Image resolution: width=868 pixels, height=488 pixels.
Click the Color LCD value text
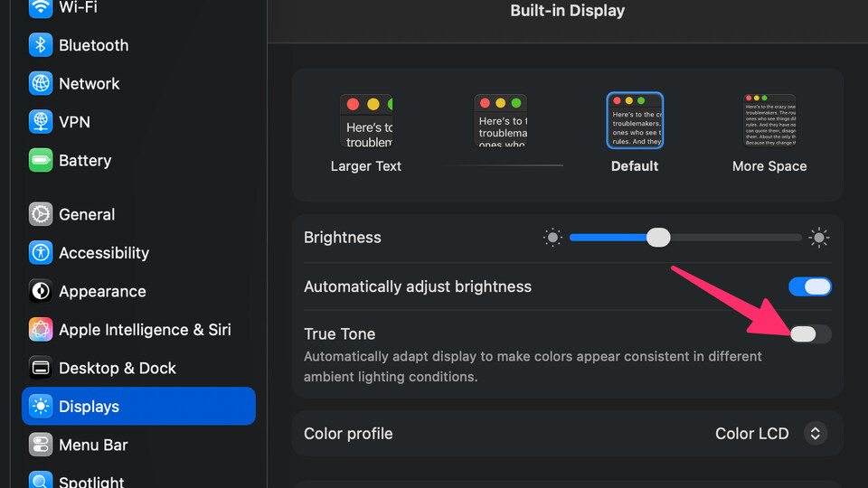coord(751,433)
